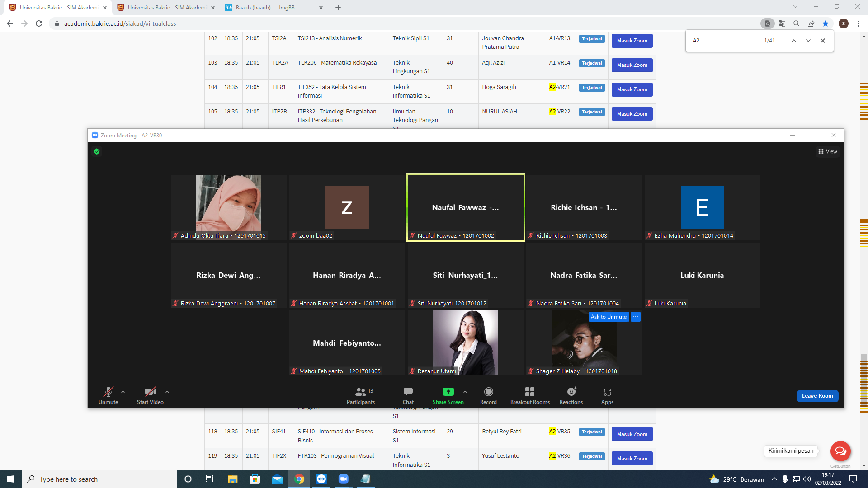
Task: Go to previous find result
Action: pyautogui.click(x=794, y=41)
